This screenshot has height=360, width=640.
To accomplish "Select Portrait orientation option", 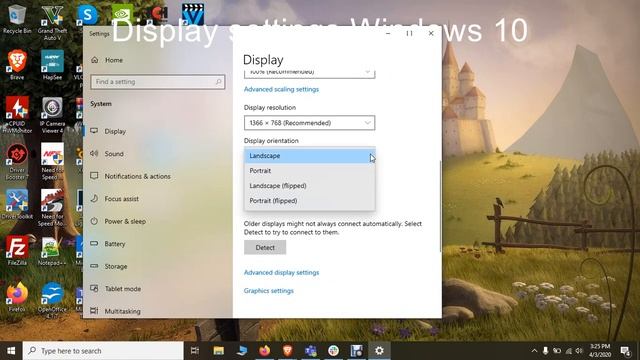I will pos(309,171).
